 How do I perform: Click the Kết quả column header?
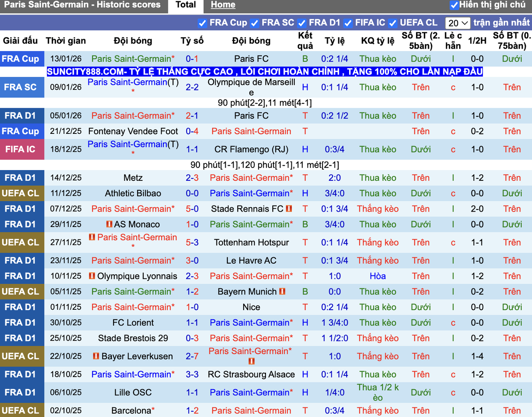(x=305, y=41)
